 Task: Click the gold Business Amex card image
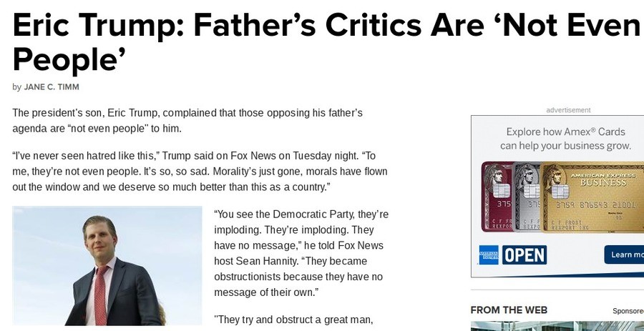[592, 197]
